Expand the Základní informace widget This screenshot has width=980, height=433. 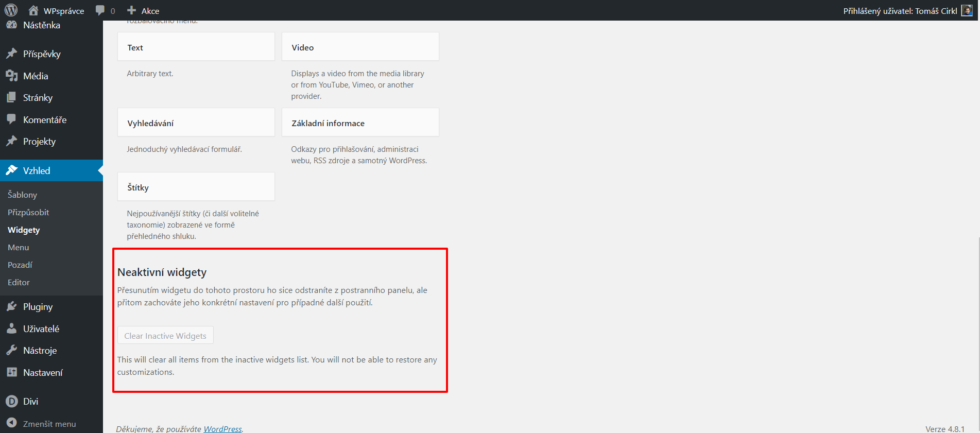click(360, 123)
